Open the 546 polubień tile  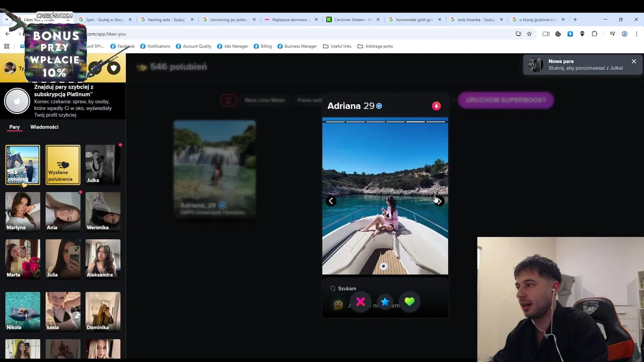[x=23, y=165]
